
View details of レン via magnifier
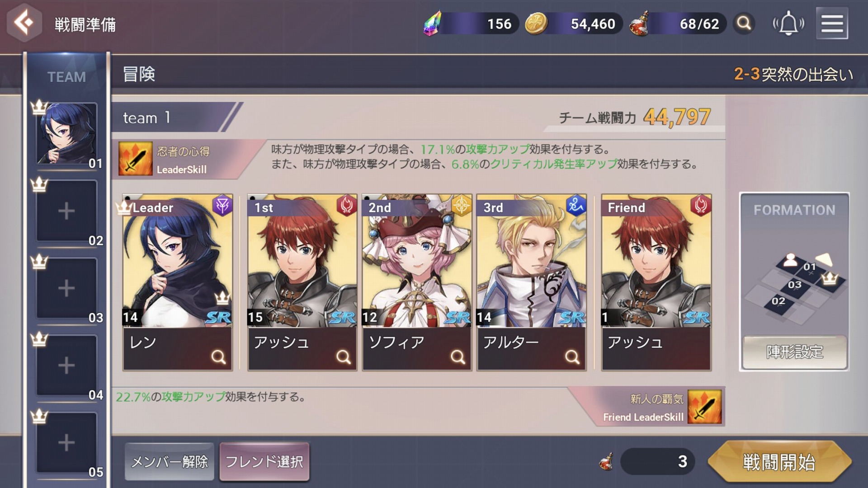click(218, 357)
